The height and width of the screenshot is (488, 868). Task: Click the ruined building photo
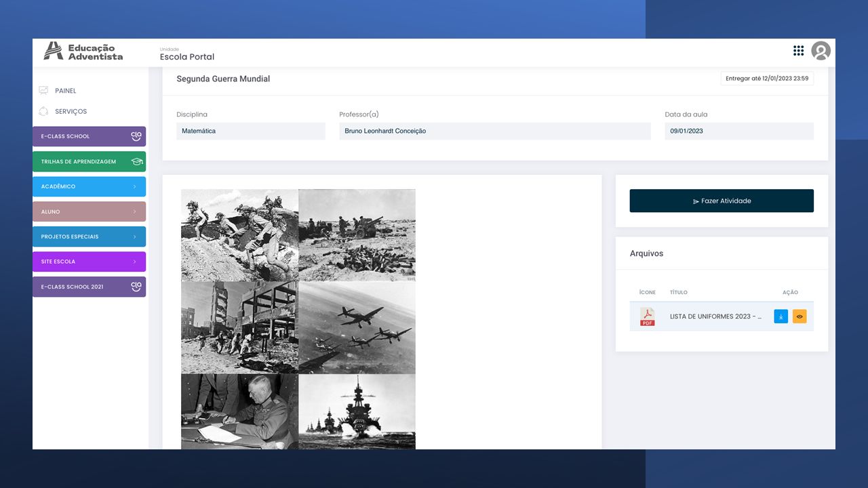coord(239,327)
